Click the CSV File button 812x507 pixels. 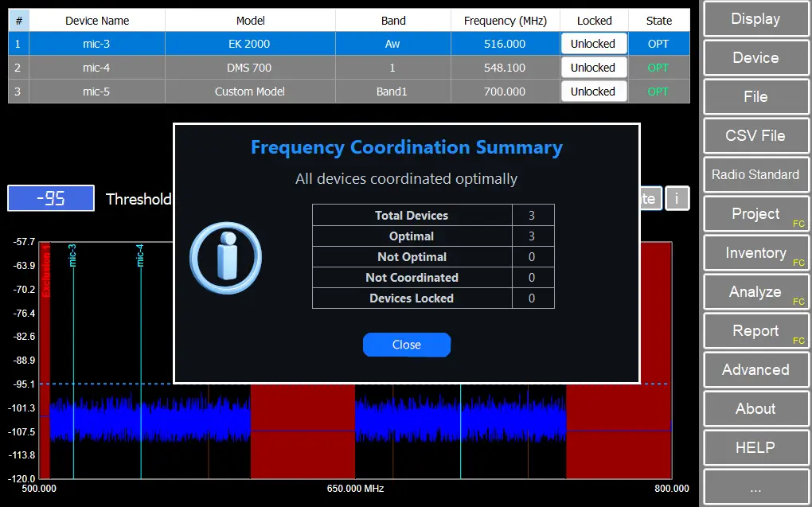click(755, 136)
